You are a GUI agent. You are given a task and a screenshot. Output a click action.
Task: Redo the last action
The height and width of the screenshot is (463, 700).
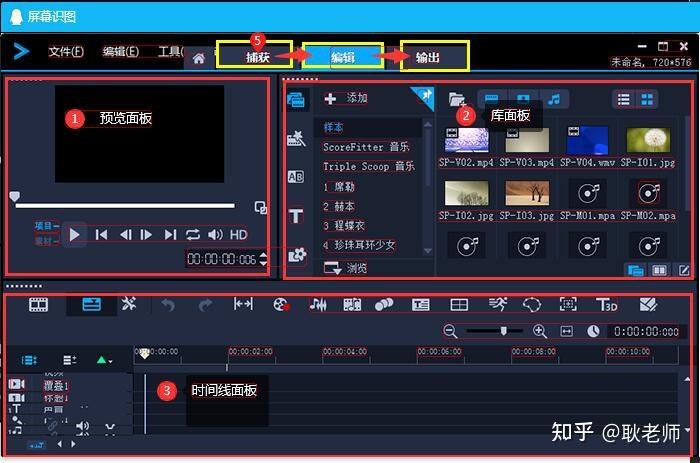(205, 305)
